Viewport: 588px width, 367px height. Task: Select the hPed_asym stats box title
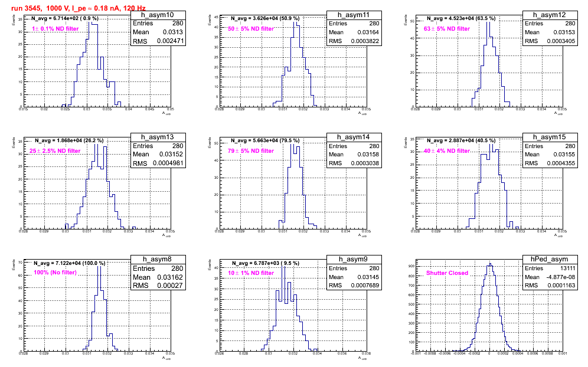550,260
